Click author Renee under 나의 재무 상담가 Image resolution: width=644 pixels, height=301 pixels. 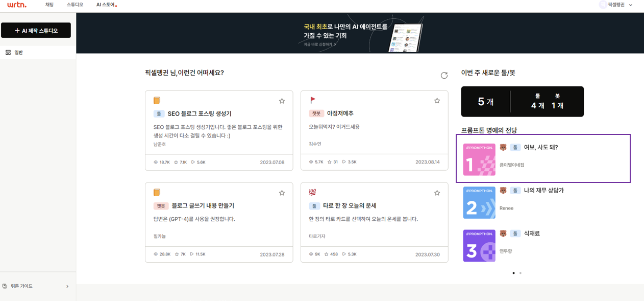coord(506,208)
